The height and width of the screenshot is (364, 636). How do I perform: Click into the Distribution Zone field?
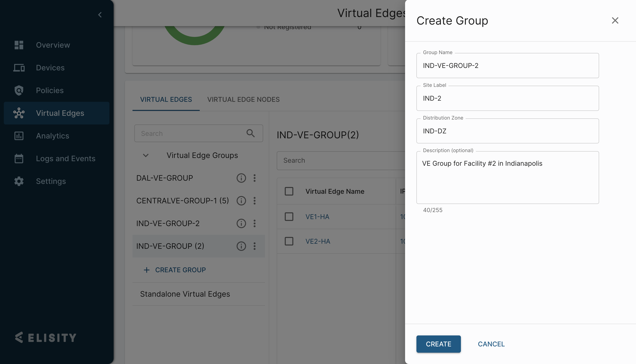pos(507,131)
